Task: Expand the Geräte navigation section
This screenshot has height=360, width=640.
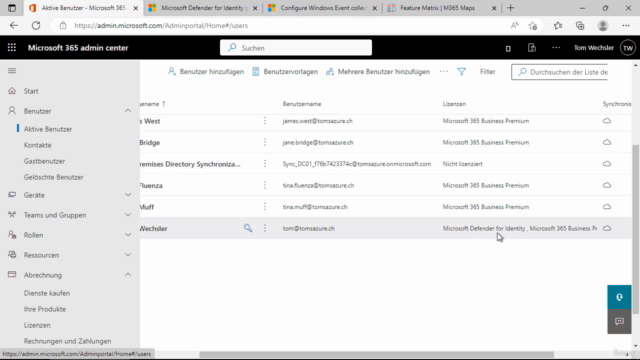Action: (x=128, y=195)
